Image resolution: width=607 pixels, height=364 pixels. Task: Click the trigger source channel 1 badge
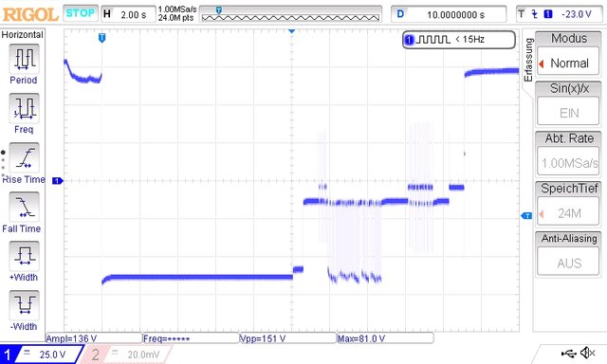(548, 14)
